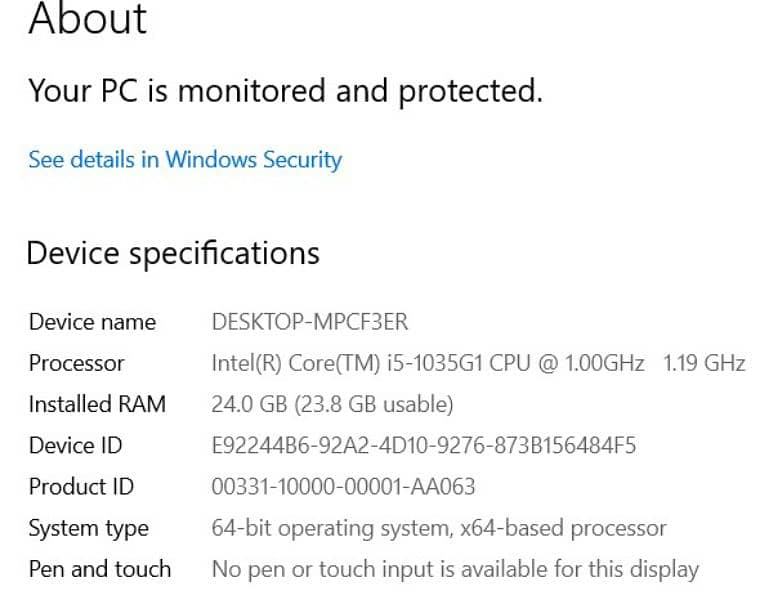The width and height of the screenshot is (769, 600).
Task: Select the 'No pen or touch input' text
Action: [455, 569]
